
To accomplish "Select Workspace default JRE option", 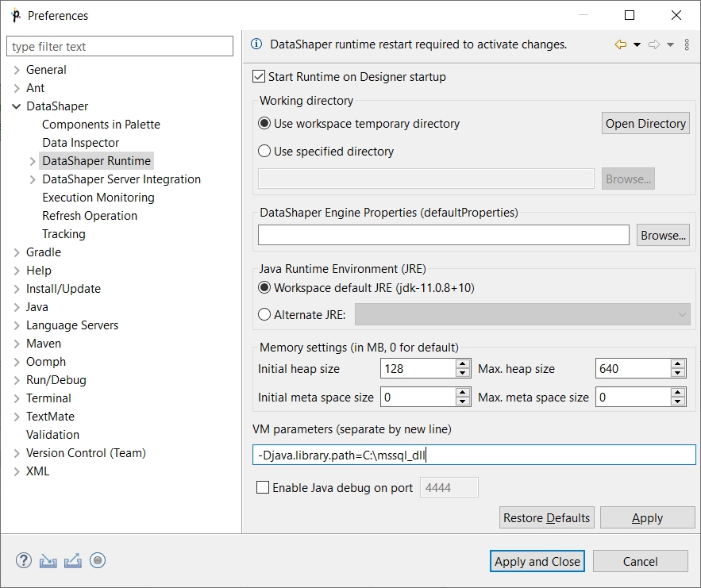I will [264, 287].
